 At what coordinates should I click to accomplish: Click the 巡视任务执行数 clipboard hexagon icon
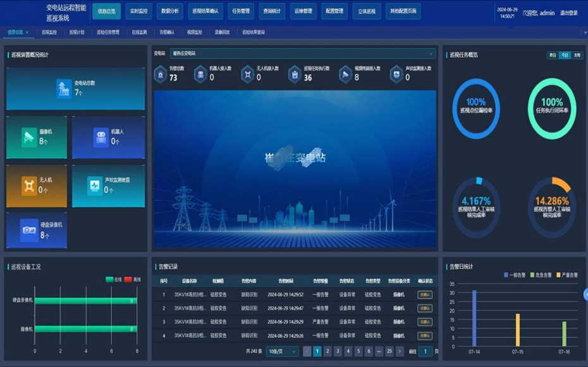pyautogui.click(x=295, y=75)
